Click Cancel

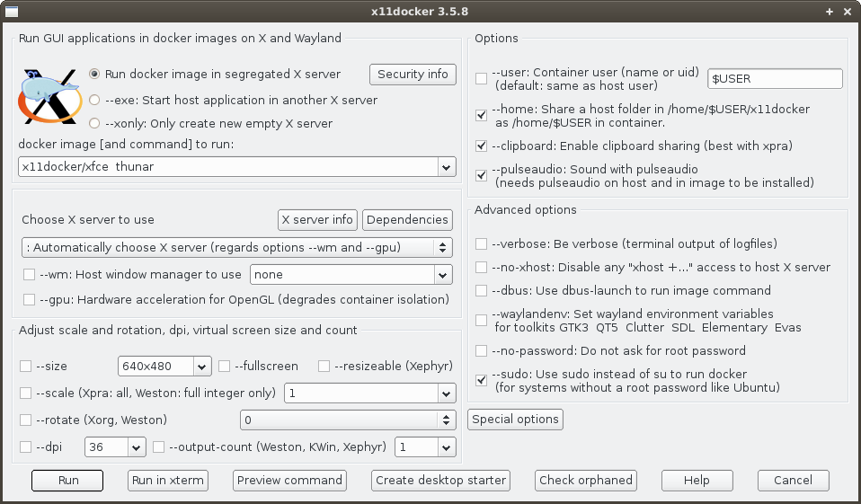pos(793,481)
